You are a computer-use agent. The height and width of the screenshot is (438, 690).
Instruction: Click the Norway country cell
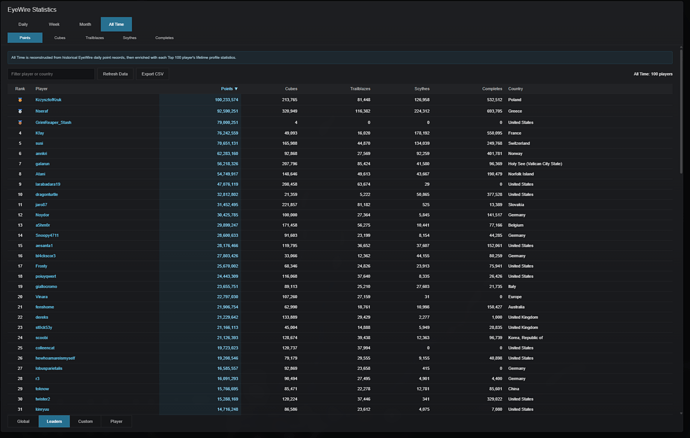pos(515,154)
